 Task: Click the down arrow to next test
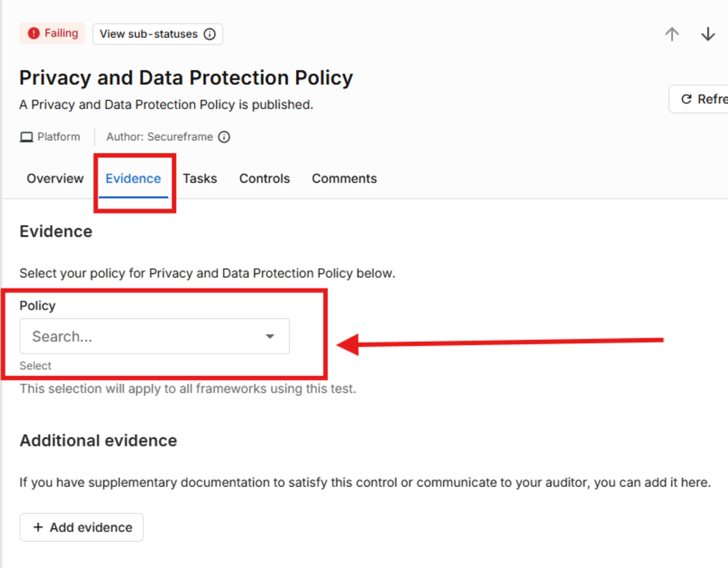708,34
